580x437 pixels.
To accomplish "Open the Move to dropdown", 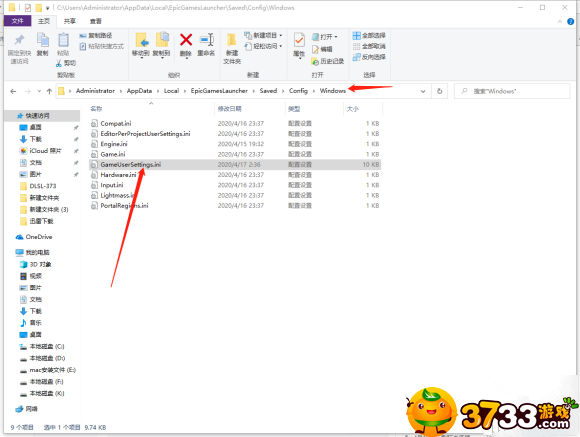I will coord(141,44).
